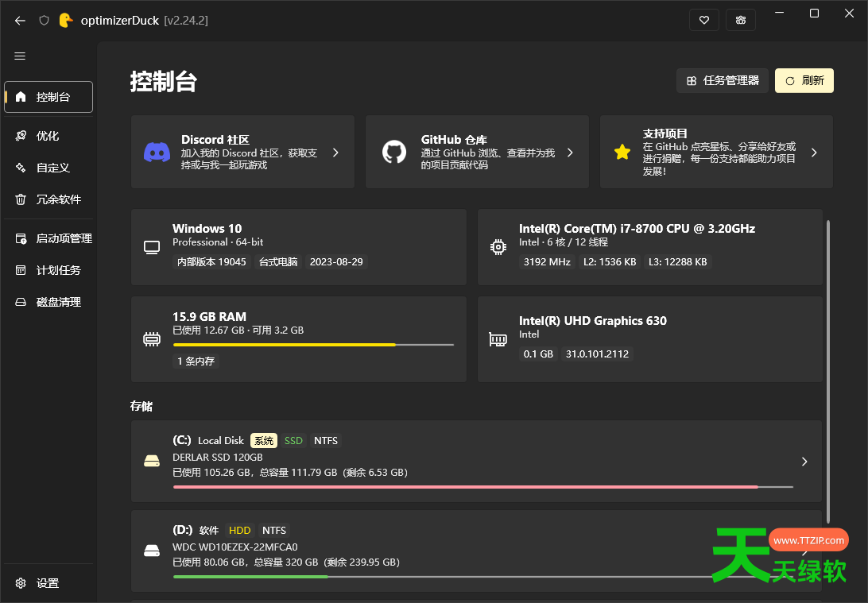Open the GitHub 仓库 card
This screenshot has width=868, height=603.
click(x=477, y=152)
